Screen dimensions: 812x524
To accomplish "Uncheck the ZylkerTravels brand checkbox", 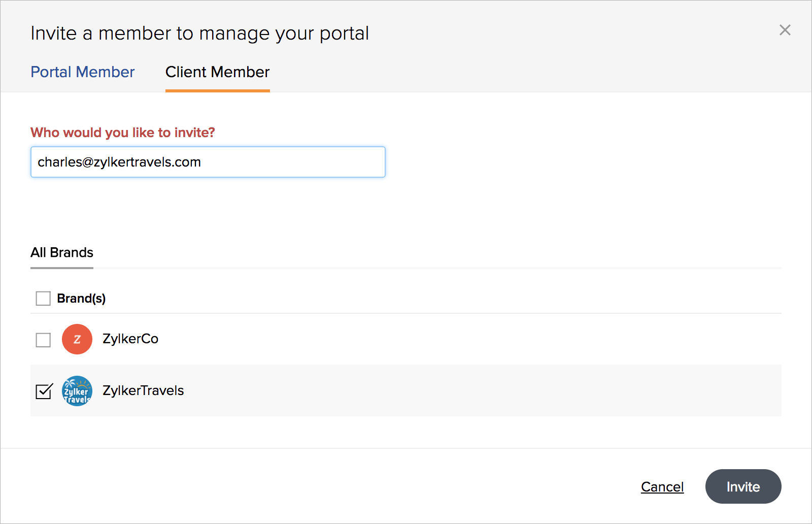I will [44, 391].
